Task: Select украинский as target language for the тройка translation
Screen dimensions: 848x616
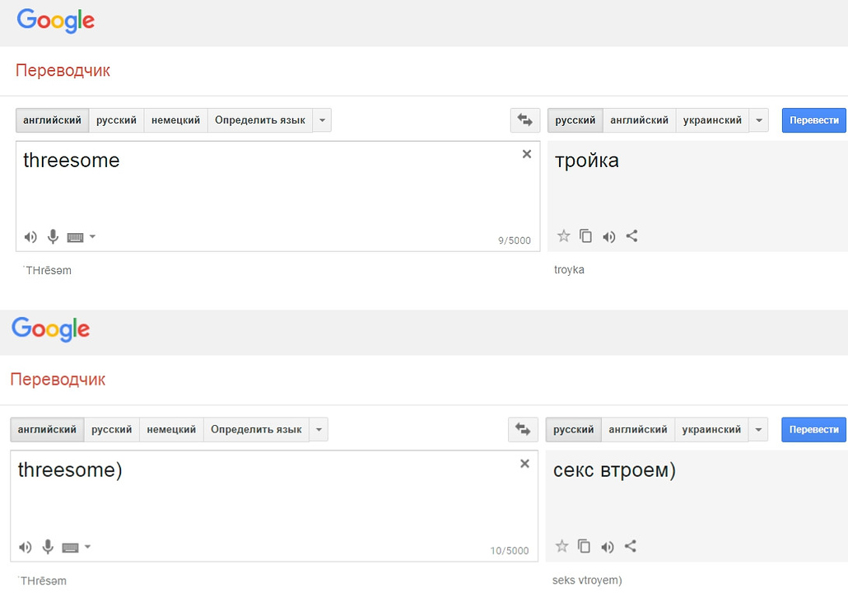Action: click(712, 120)
